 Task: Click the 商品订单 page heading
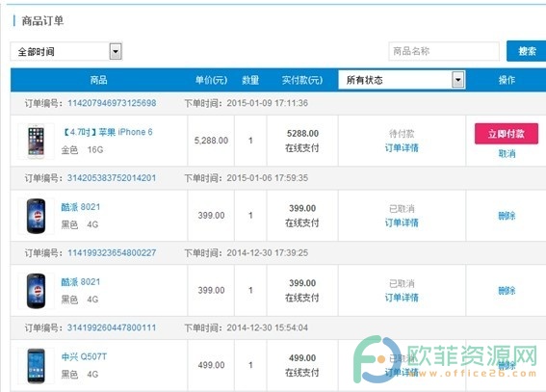pyautogui.click(x=42, y=21)
